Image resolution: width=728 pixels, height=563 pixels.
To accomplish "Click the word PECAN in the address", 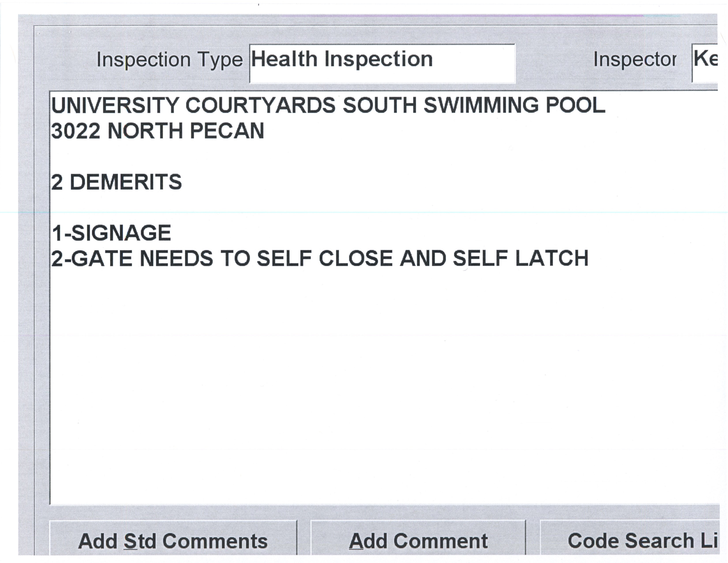I will tap(227, 131).
